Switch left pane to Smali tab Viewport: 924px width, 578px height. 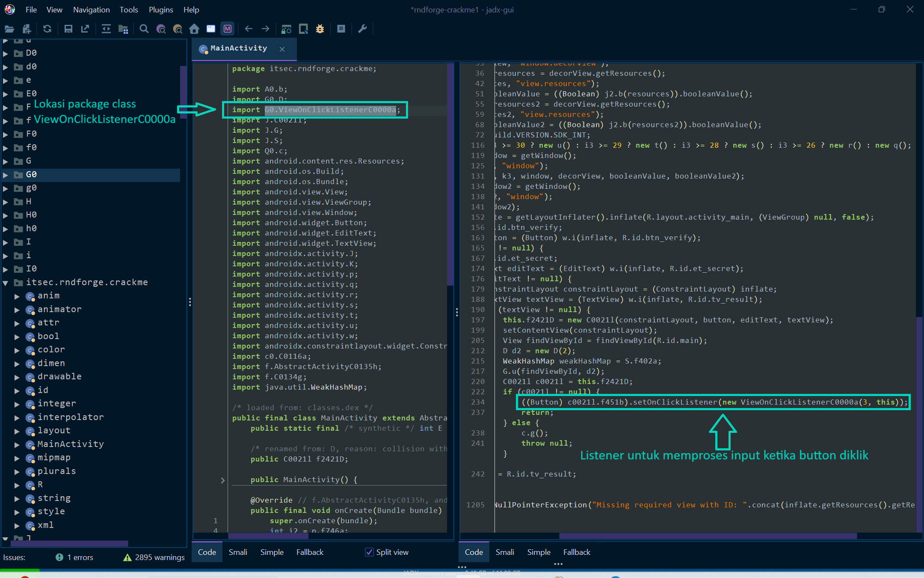tap(238, 552)
